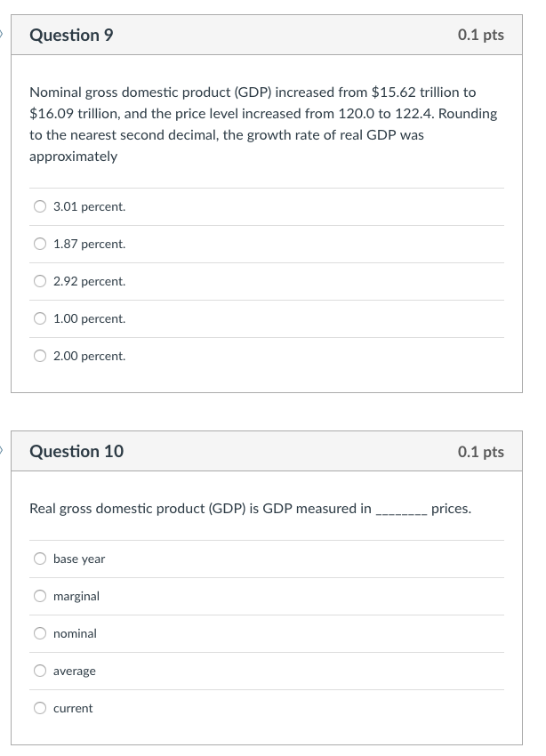Pick the nominal radio button

click(40, 633)
